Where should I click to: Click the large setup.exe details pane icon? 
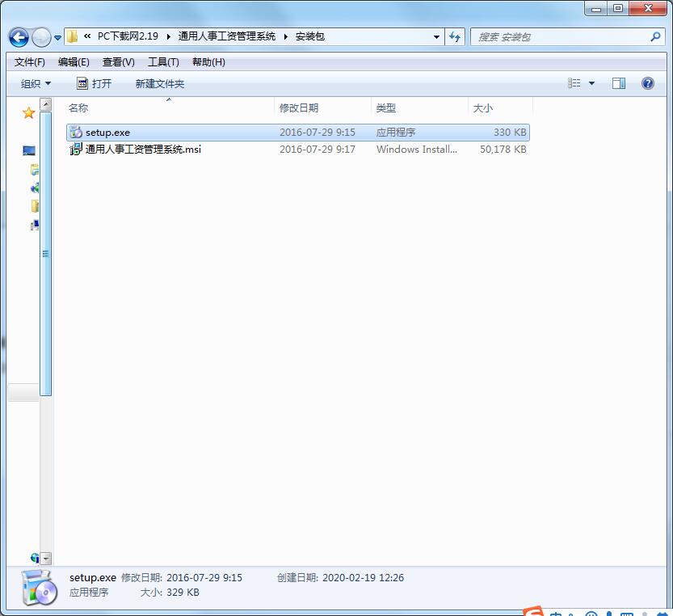coord(39,587)
